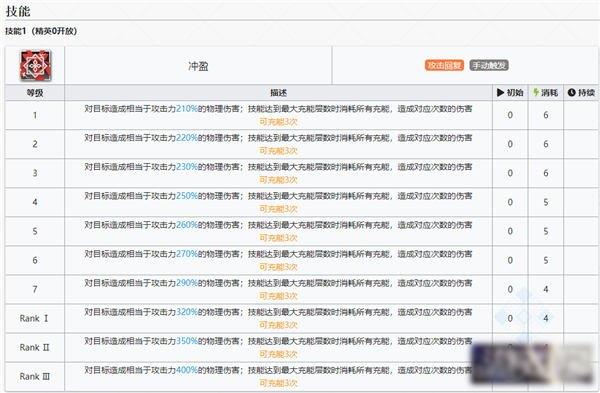Screen dimensions: 600x393
Task: Click the 持续 clock icon
Action: 572,93
